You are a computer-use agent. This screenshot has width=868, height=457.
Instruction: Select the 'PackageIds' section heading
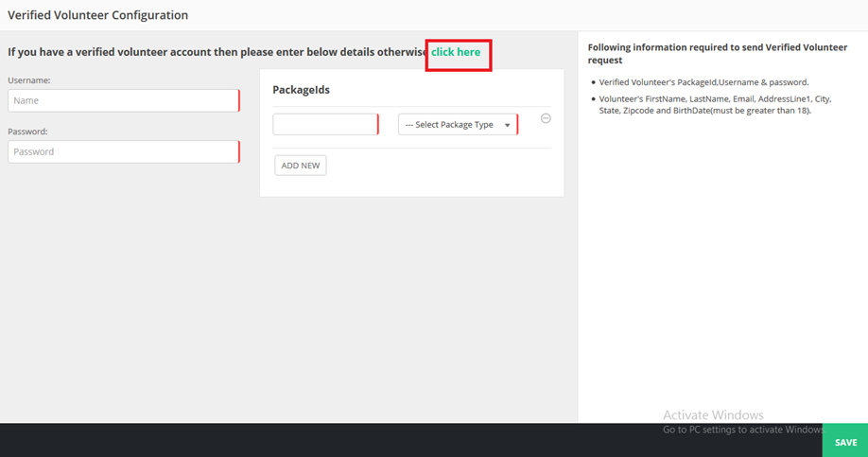(x=301, y=90)
